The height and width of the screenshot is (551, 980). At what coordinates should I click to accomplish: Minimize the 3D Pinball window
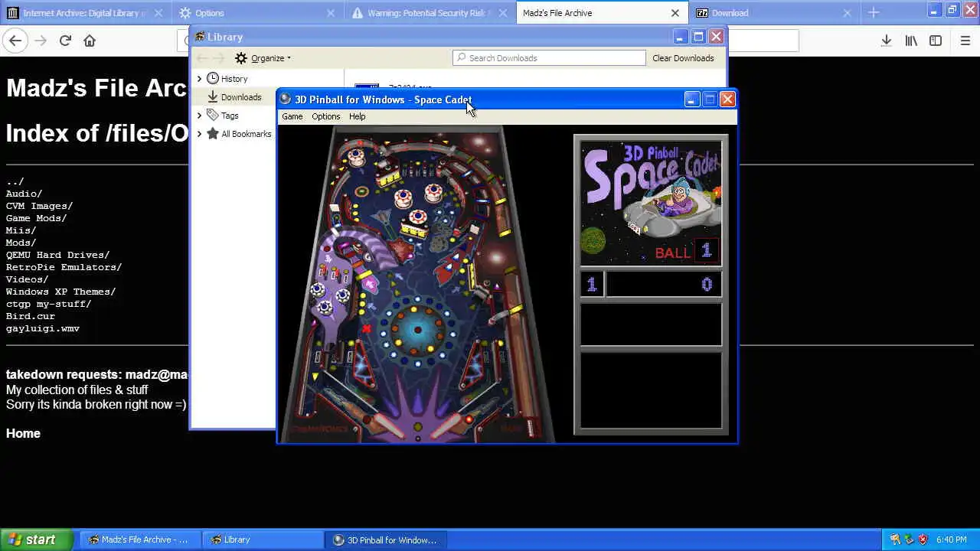(x=691, y=99)
